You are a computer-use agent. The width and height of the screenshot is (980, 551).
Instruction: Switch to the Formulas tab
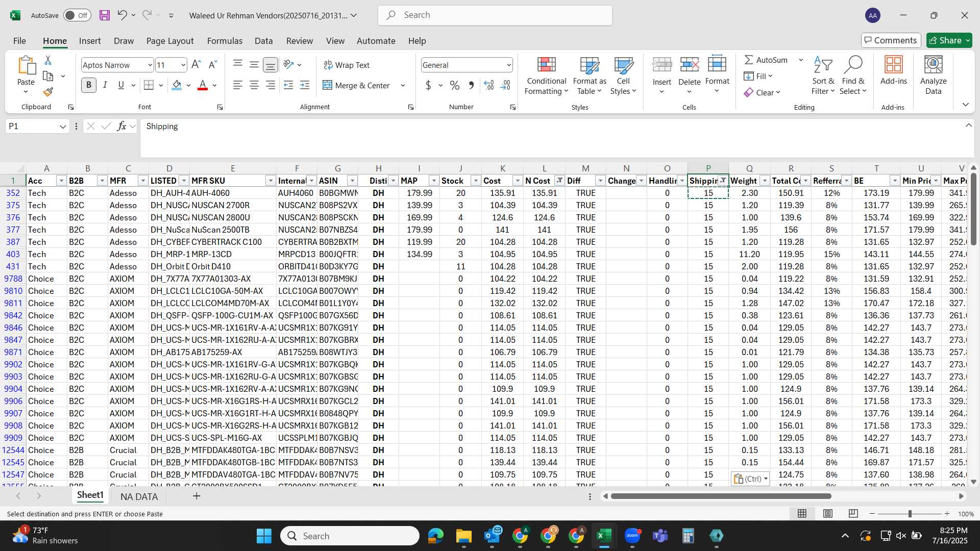coord(225,41)
